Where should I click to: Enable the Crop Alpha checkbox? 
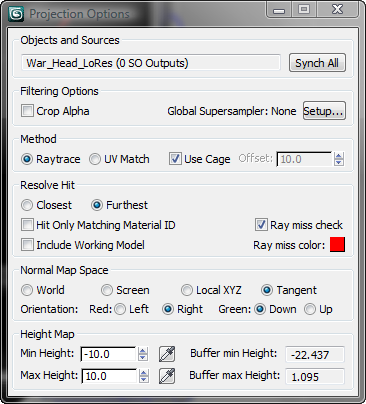27,111
